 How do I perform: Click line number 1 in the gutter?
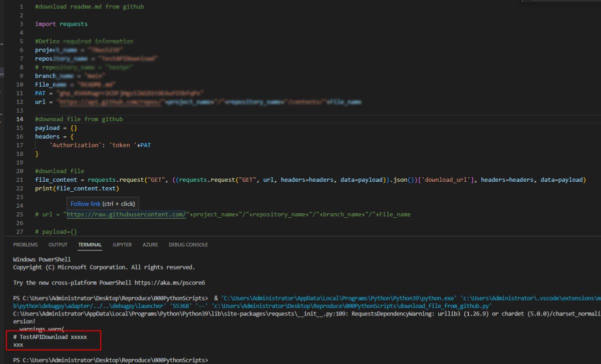pos(22,7)
